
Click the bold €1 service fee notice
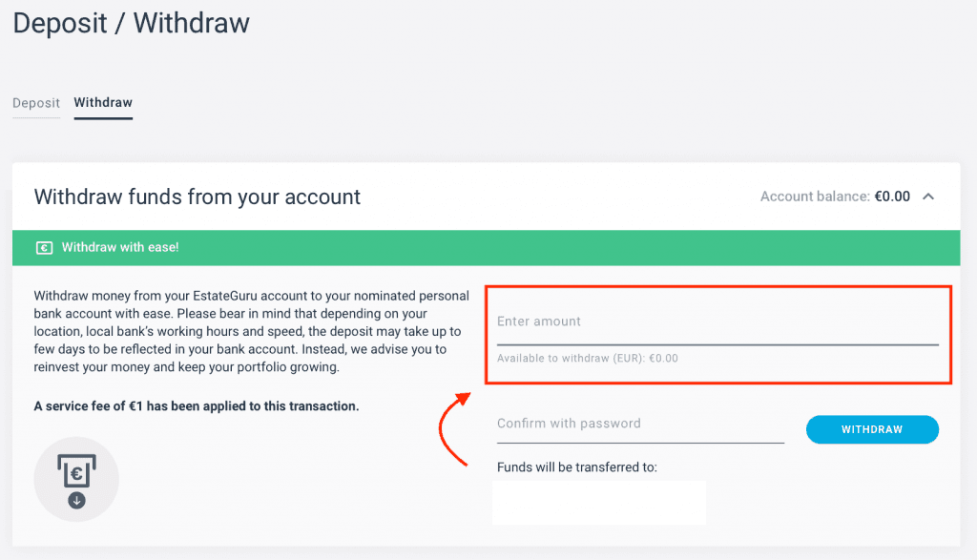coord(196,406)
